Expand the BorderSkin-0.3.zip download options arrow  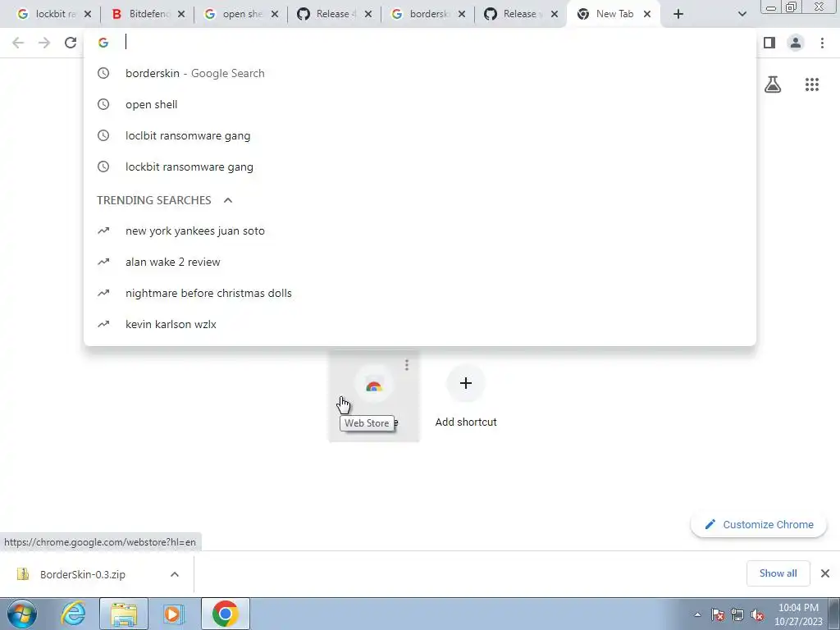click(x=175, y=574)
